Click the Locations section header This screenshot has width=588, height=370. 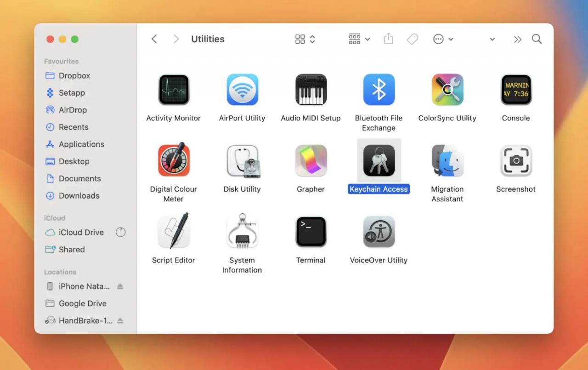(x=60, y=272)
